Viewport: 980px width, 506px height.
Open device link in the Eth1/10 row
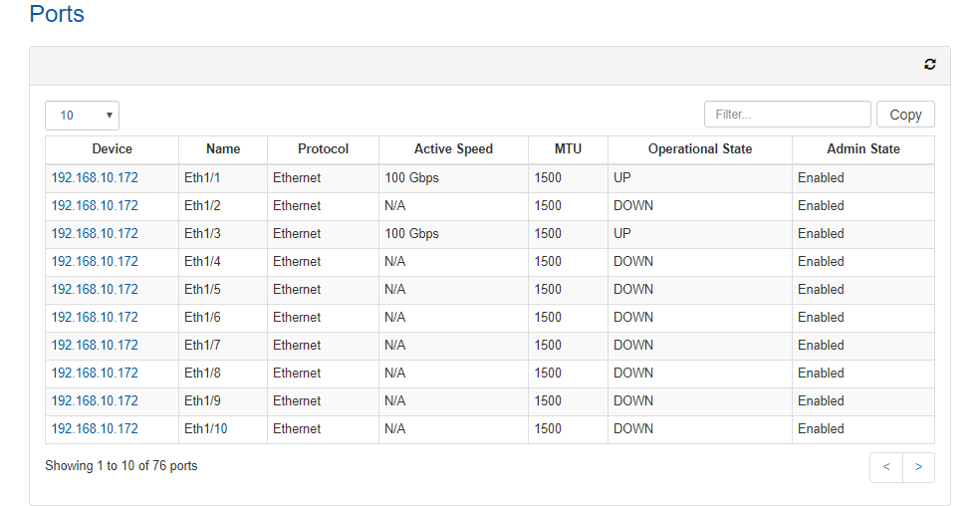(95, 429)
